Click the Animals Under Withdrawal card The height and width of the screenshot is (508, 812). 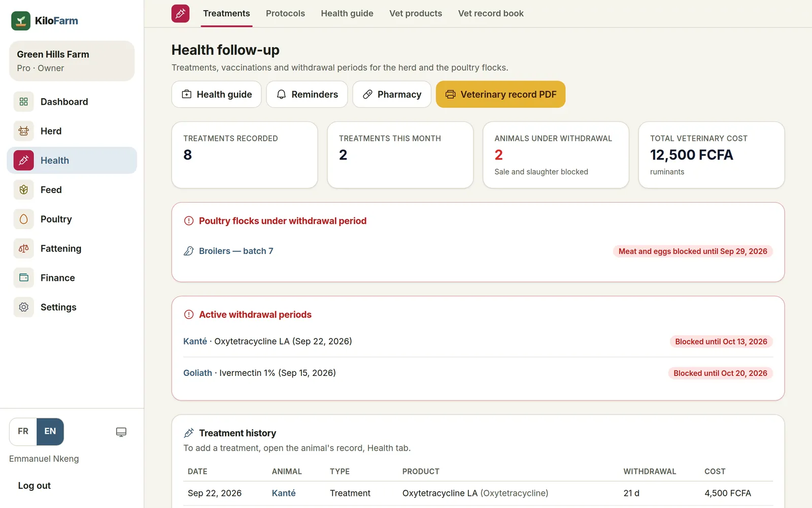click(x=556, y=155)
